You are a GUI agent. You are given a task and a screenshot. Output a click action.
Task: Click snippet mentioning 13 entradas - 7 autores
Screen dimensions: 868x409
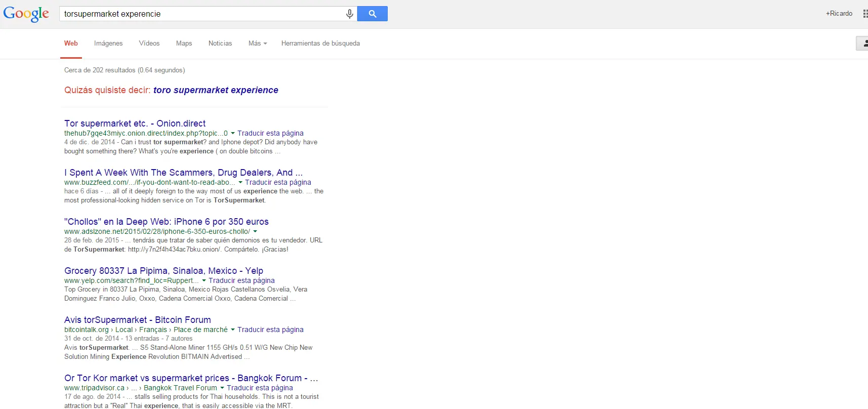(x=128, y=339)
